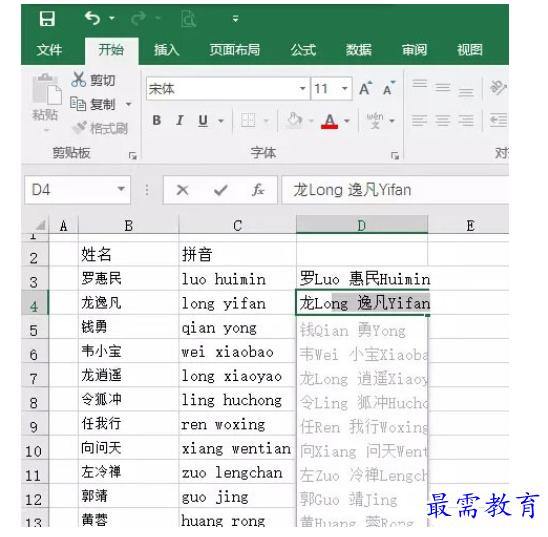
Task: Click the Print Preview icon
Action: (188, 19)
